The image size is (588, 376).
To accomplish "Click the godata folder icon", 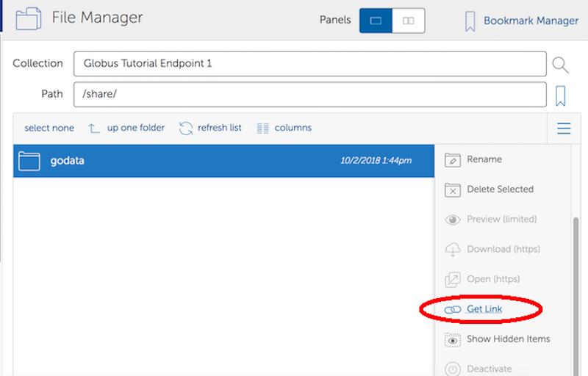I will click(x=29, y=161).
